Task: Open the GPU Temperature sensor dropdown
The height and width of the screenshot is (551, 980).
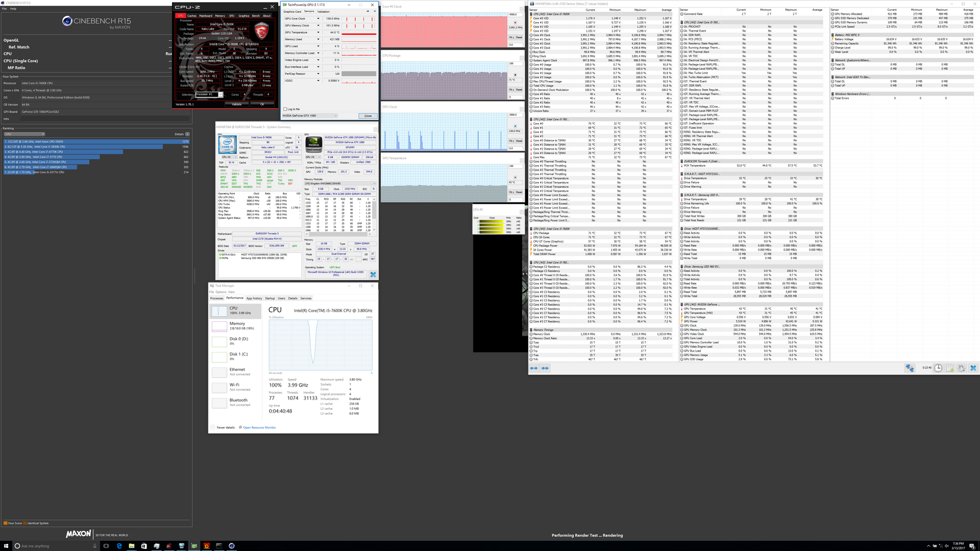Action: click(x=318, y=32)
